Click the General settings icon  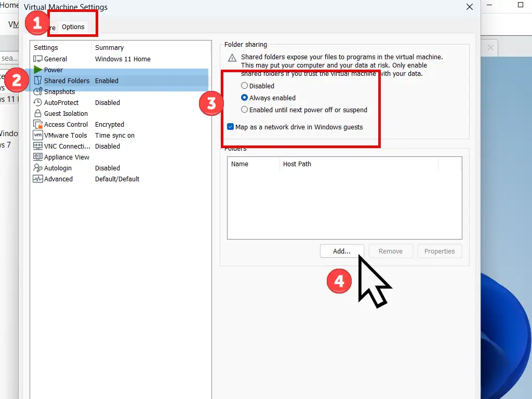coord(37,59)
